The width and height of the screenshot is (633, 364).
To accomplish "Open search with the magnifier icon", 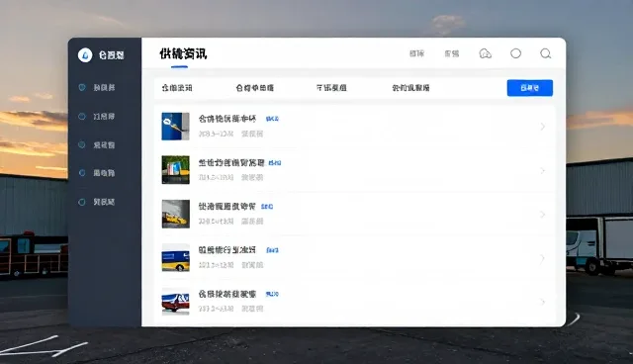I will [545, 53].
